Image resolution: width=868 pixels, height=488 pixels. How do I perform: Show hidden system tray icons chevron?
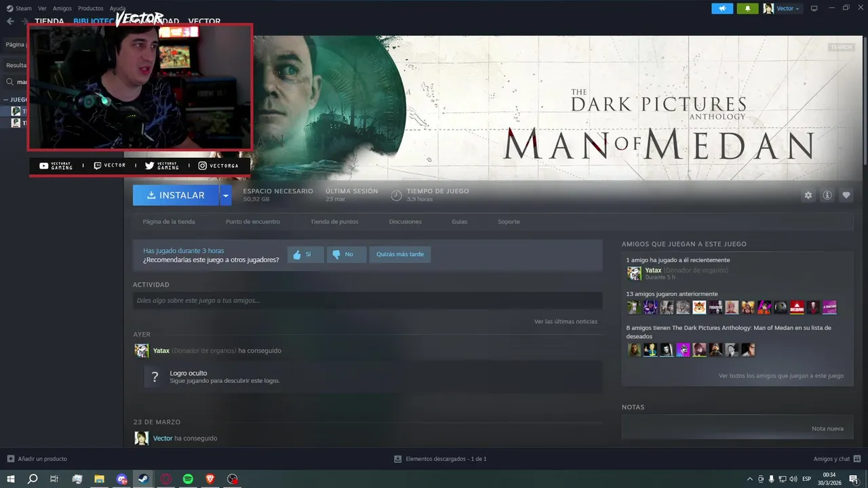(749, 479)
